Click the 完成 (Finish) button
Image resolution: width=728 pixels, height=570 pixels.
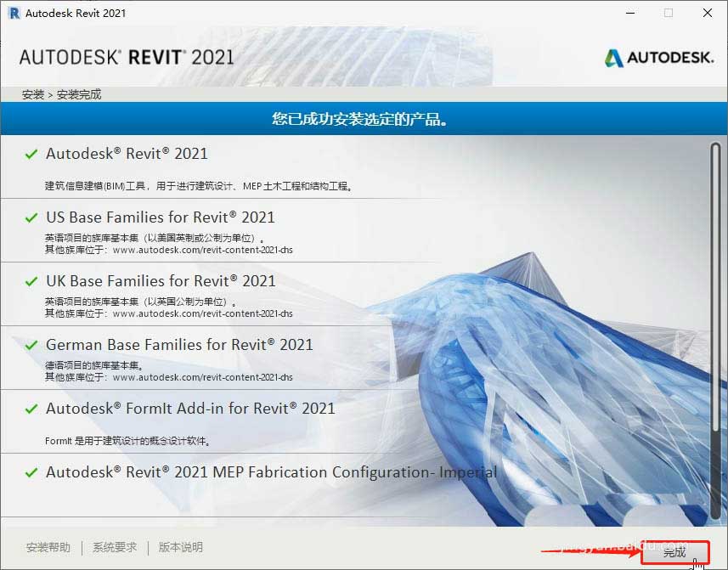pyautogui.click(x=675, y=552)
